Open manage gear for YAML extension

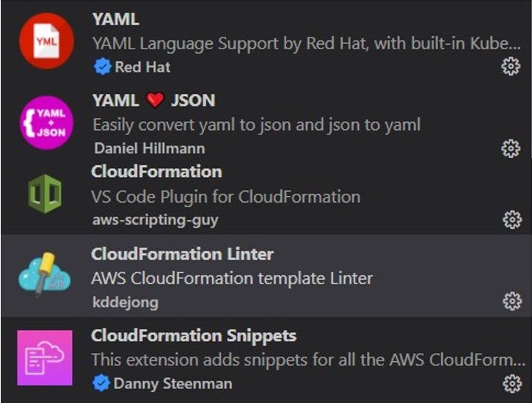click(x=511, y=66)
